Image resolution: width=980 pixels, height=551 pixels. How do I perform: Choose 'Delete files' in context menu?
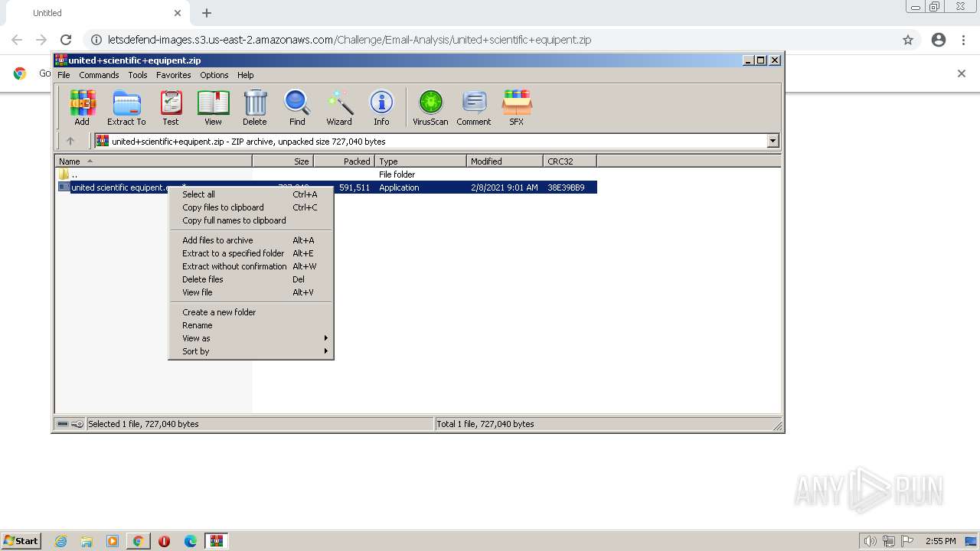coord(251,279)
